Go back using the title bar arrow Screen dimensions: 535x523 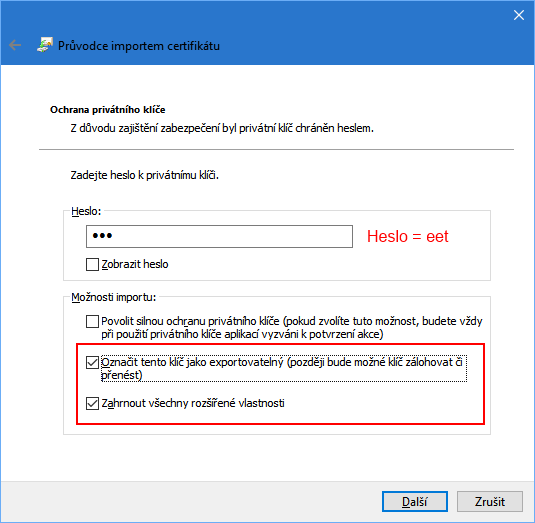click(x=15, y=45)
